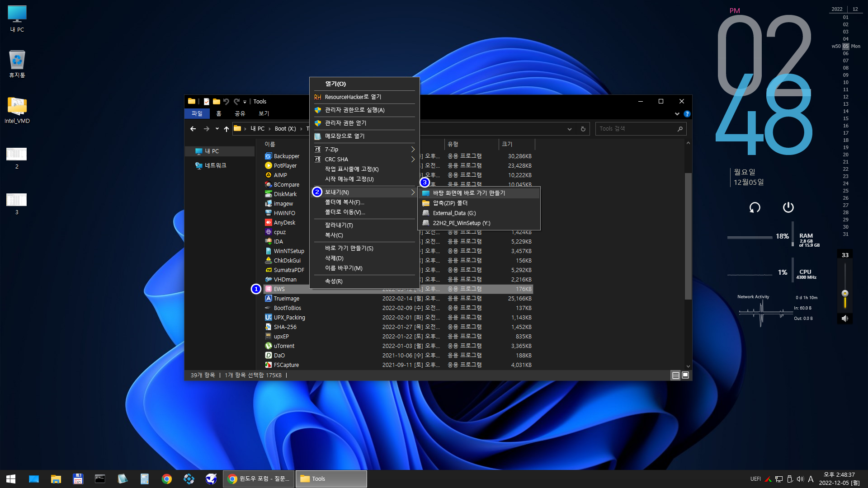Adjust the volume slider knob on the widget

pyautogui.click(x=845, y=293)
